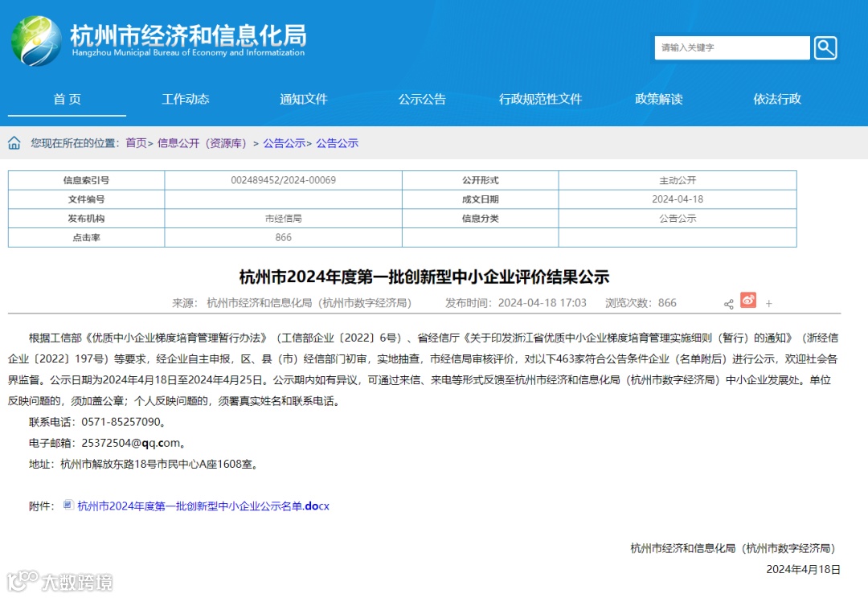Viewport: 868px width, 598px height.
Task: Click the Hangzhou bureau globe logo
Action: point(36,40)
